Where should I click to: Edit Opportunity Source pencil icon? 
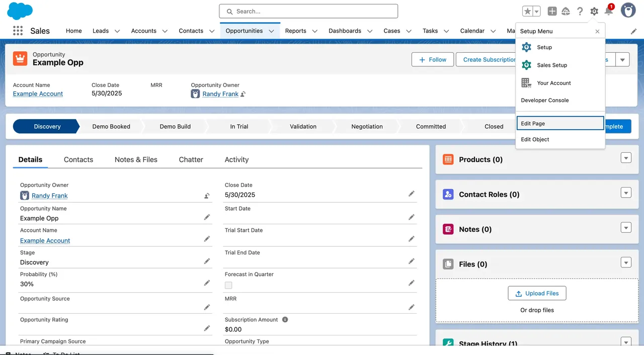207,307
